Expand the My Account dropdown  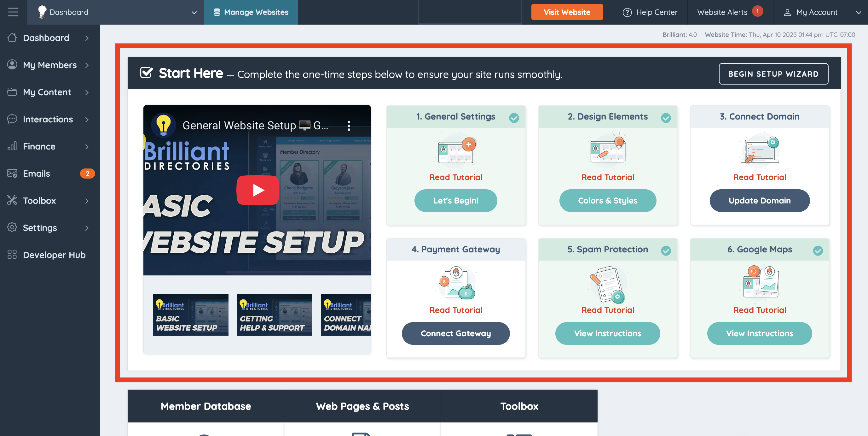pyautogui.click(x=858, y=13)
